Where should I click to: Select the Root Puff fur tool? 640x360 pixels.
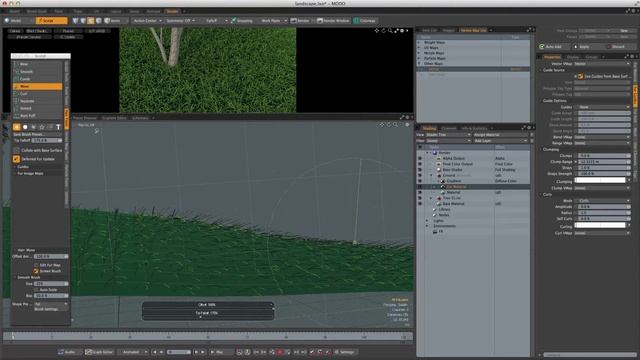click(37, 116)
